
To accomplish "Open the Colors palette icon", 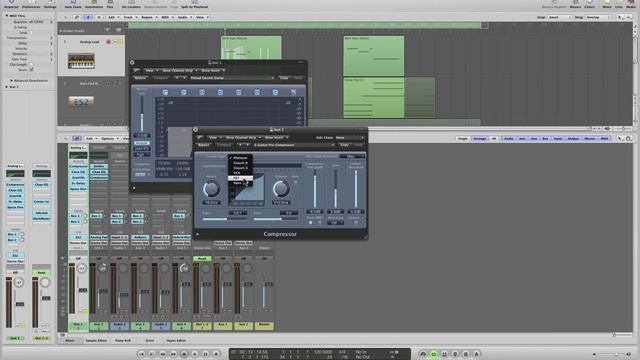I will [x=589, y=4].
